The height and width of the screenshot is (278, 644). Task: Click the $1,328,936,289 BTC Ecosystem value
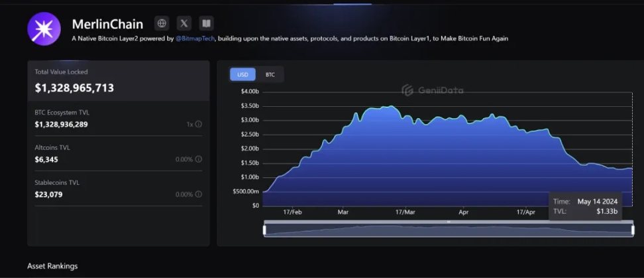[x=61, y=124]
